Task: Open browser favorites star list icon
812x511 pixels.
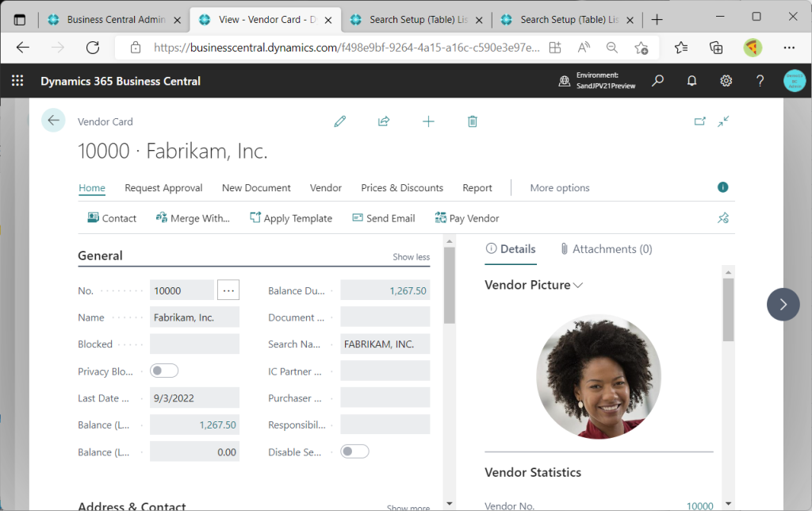Action: click(681, 48)
